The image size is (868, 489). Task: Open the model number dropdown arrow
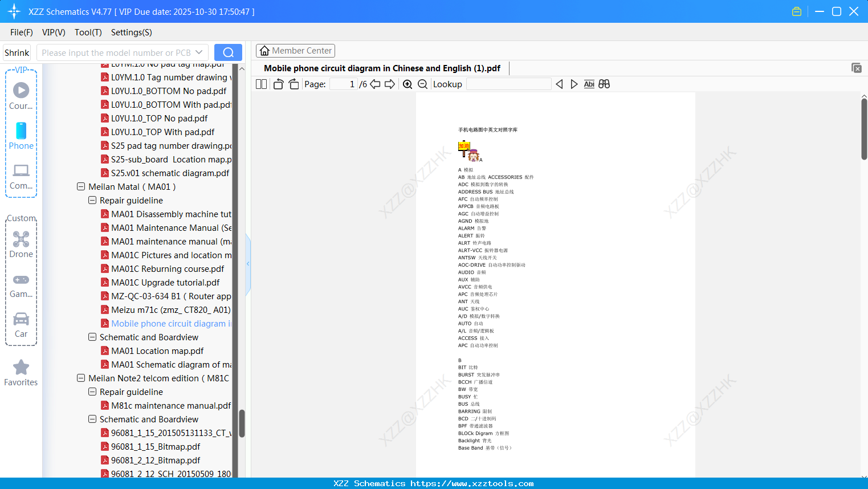pyautogui.click(x=199, y=52)
